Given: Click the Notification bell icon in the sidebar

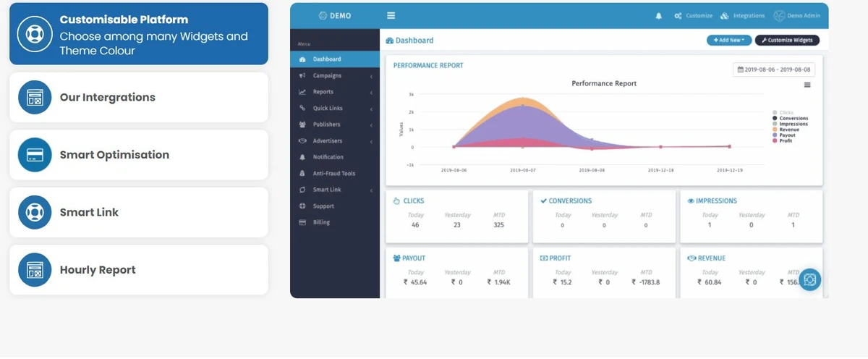Looking at the screenshot, I should [x=302, y=157].
